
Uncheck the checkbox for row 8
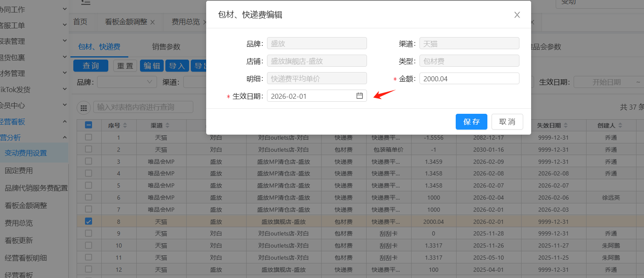[x=89, y=222]
